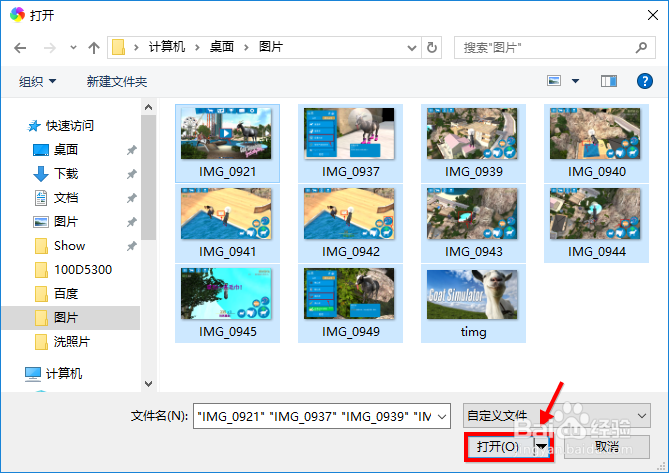Click the search magnifier icon
The width and height of the screenshot is (669, 473).
(x=641, y=47)
